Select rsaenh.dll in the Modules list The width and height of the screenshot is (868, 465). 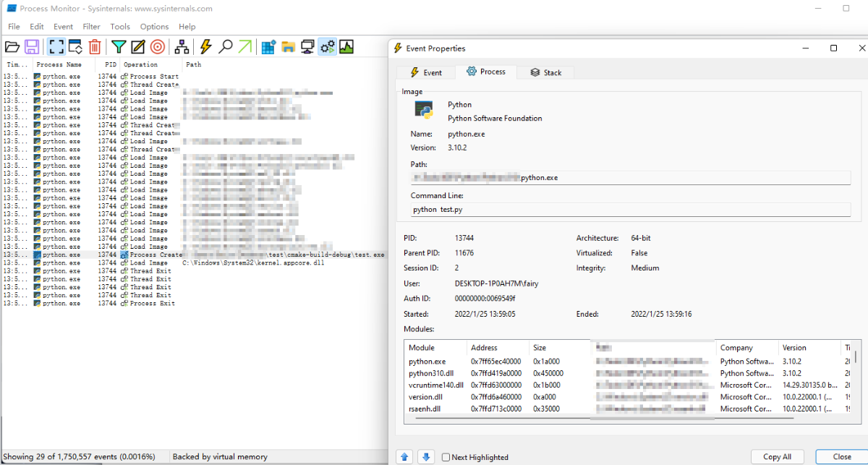[x=629, y=409]
